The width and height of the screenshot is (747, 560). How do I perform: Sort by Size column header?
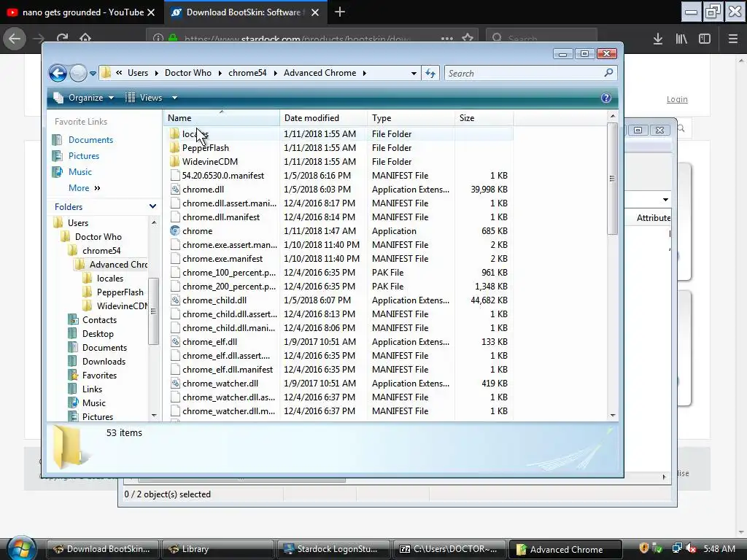click(484, 117)
